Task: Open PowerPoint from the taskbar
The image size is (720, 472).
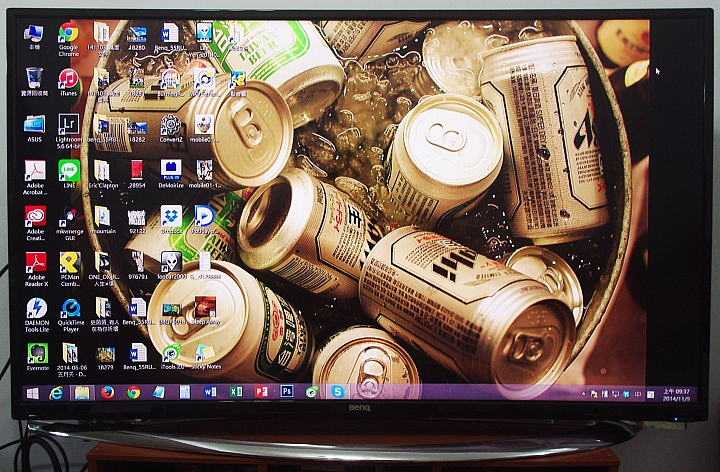Action: point(261,392)
